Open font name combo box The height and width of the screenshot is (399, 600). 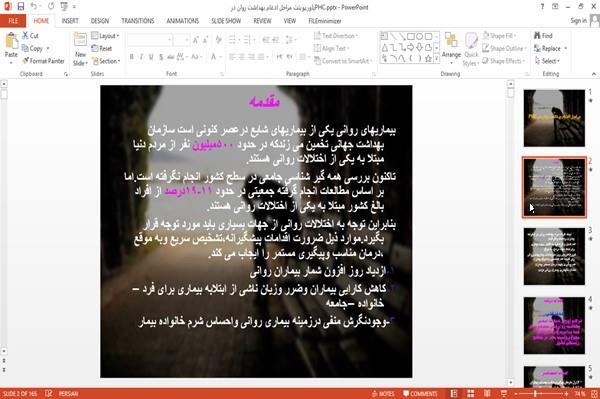click(x=149, y=40)
